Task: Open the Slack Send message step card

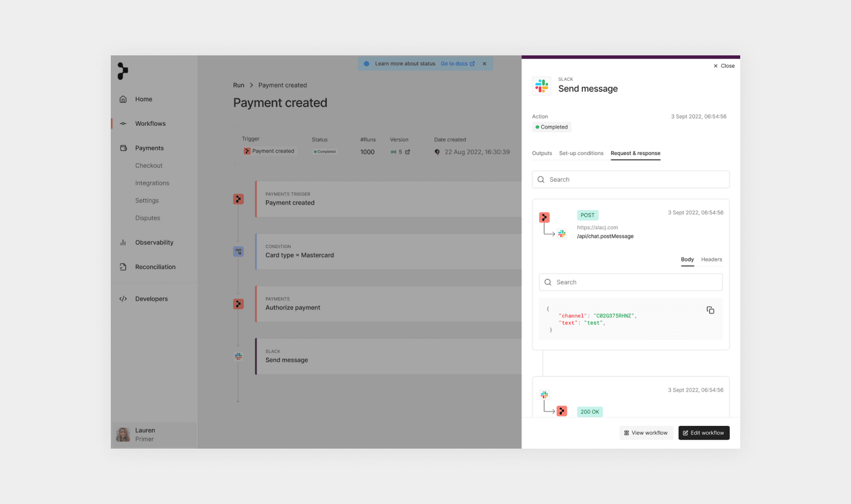Action: coord(388,356)
